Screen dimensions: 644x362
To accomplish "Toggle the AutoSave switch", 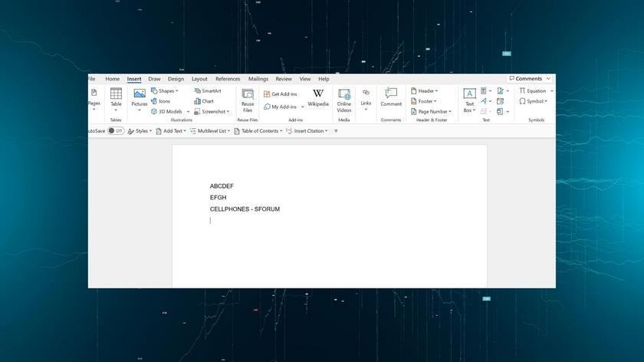I will pos(116,131).
